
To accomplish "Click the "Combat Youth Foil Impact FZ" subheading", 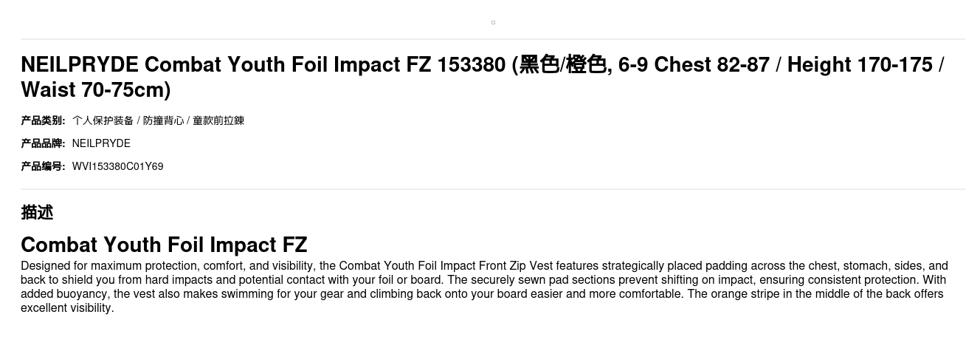I will pyautogui.click(x=164, y=245).
